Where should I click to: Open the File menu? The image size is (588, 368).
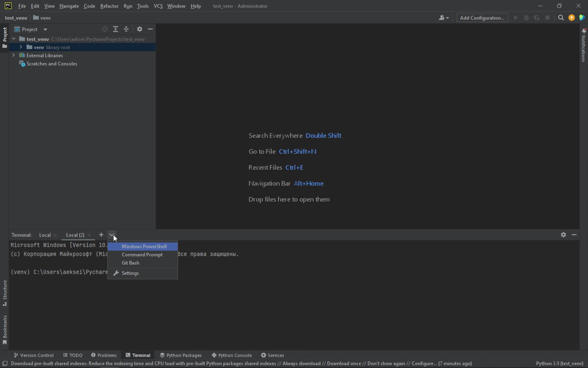[x=22, y=6]
